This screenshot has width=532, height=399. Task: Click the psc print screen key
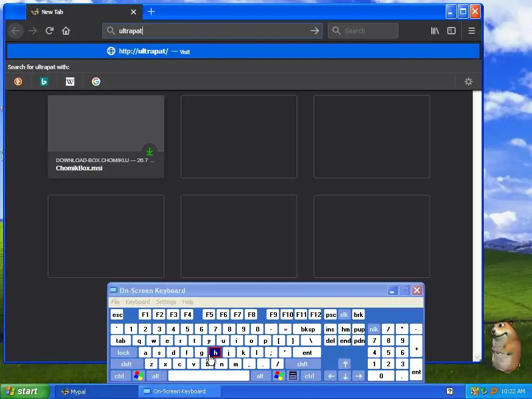pyautogui.click(x=330, y=314)
